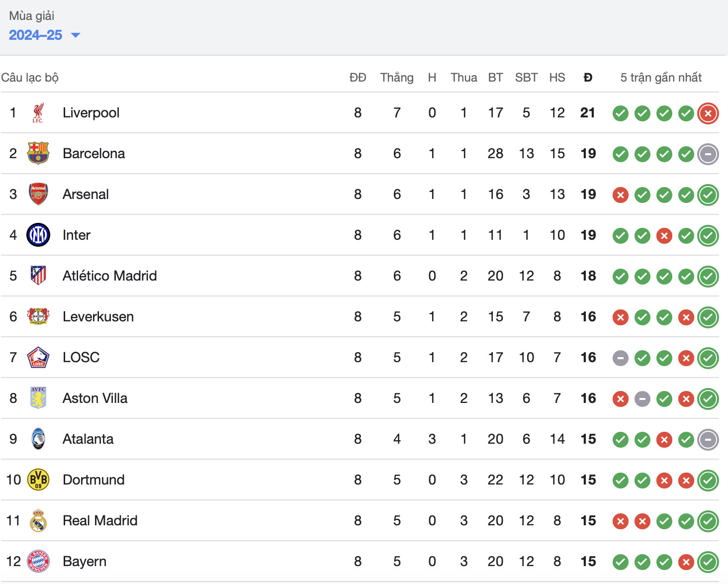Screen dimensions: 728x584
Task: Click Atalanta's latest draw result circle
Action: [708, 440]
